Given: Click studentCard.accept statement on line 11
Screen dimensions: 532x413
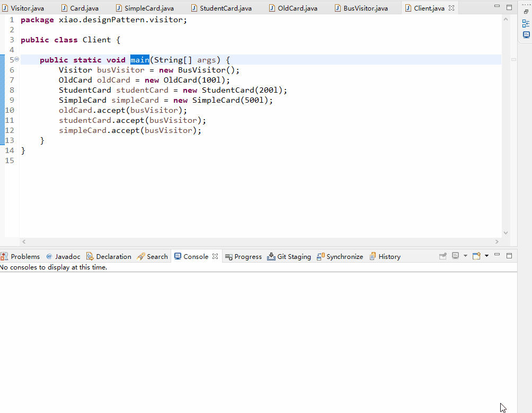Looking at the screenshot, I should [132, 120].
